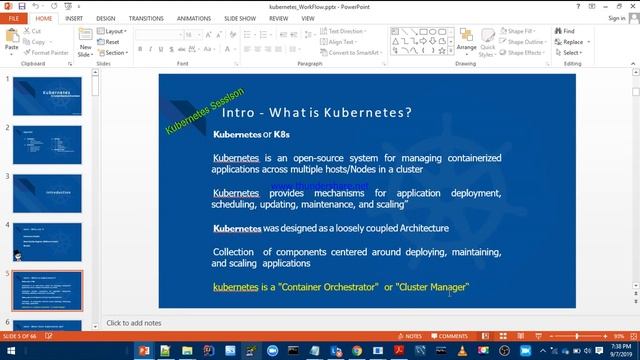This screenshot has height=360, width=640.
Task: Toggle text Shadow formatting
Action: (x=171, y=49)
